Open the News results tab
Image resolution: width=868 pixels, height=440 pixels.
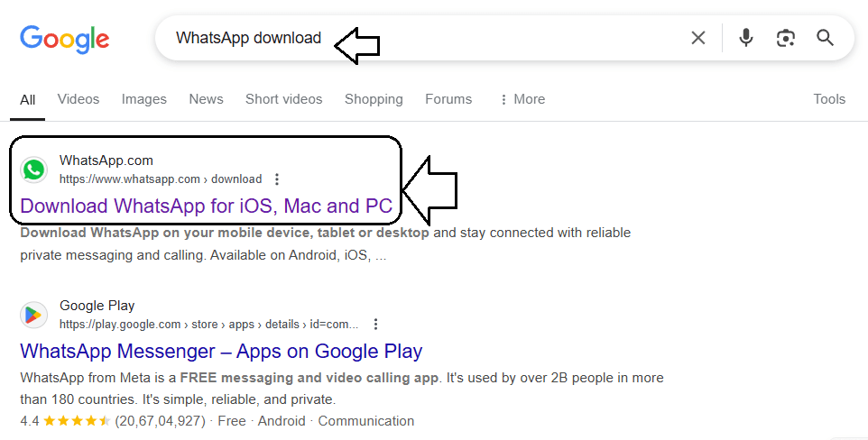coord(206,99)
